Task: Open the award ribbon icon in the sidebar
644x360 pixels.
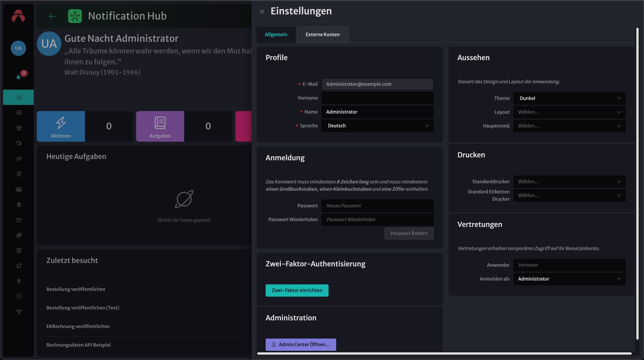Action: point(19,204)
